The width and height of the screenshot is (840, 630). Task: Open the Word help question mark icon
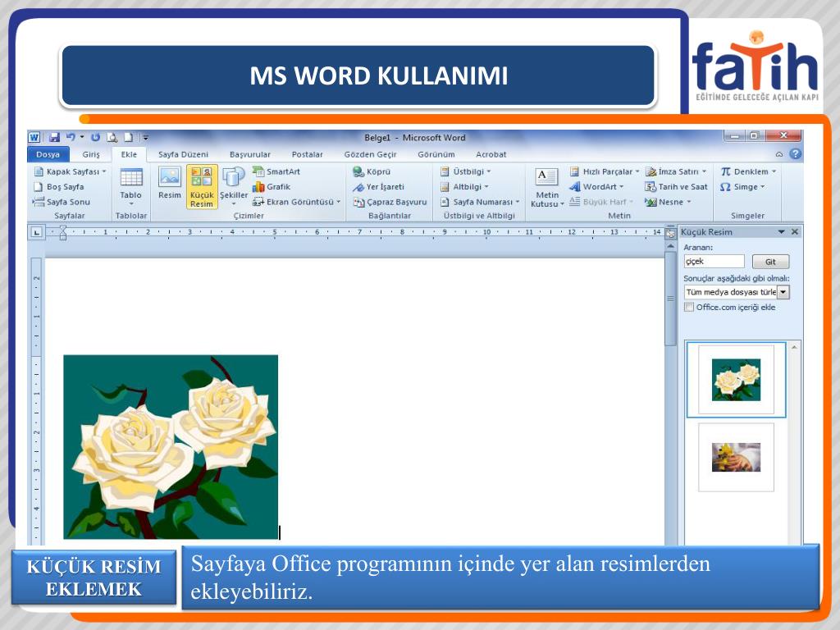[796, 154]
